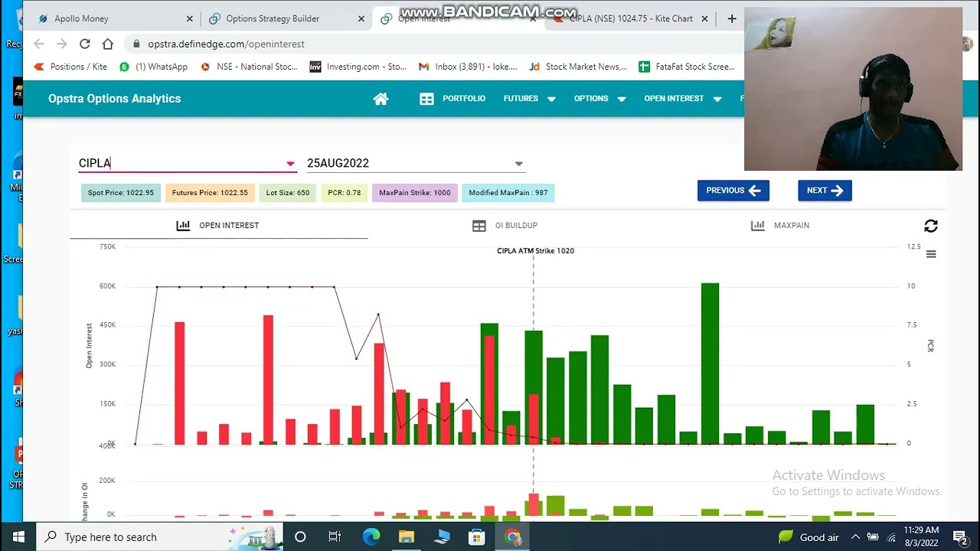Expand the Futures dropdown menu
This screenshot has height=551, width=980.
[x=529, y=99]
